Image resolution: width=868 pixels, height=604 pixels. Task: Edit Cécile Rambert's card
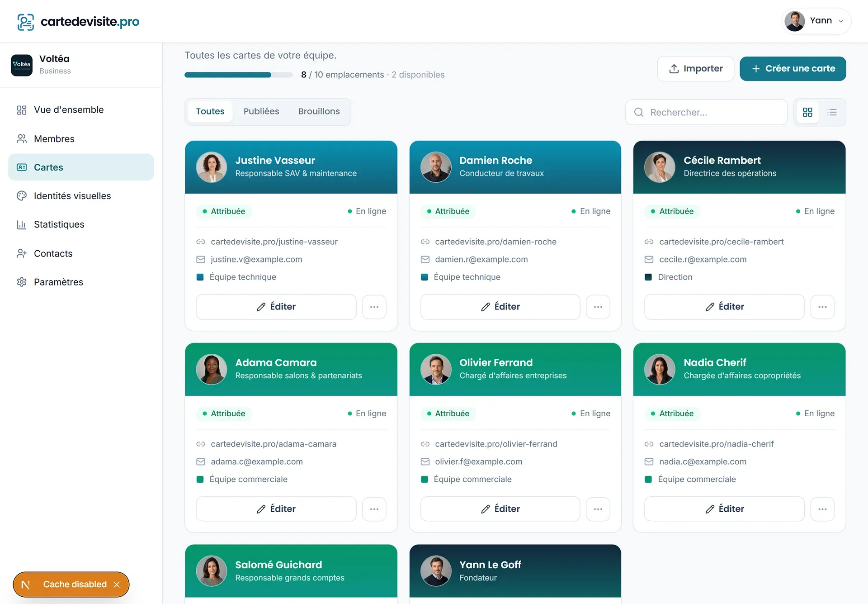(x=725, y=307)
